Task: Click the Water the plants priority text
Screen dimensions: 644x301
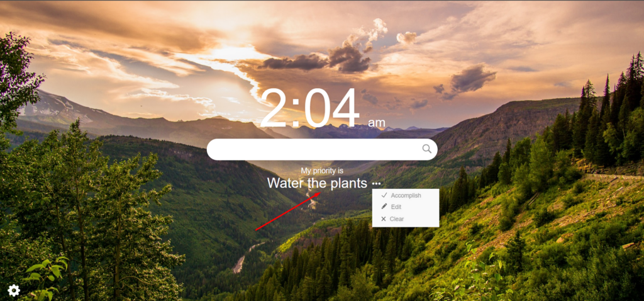Action: pos(317,183)
